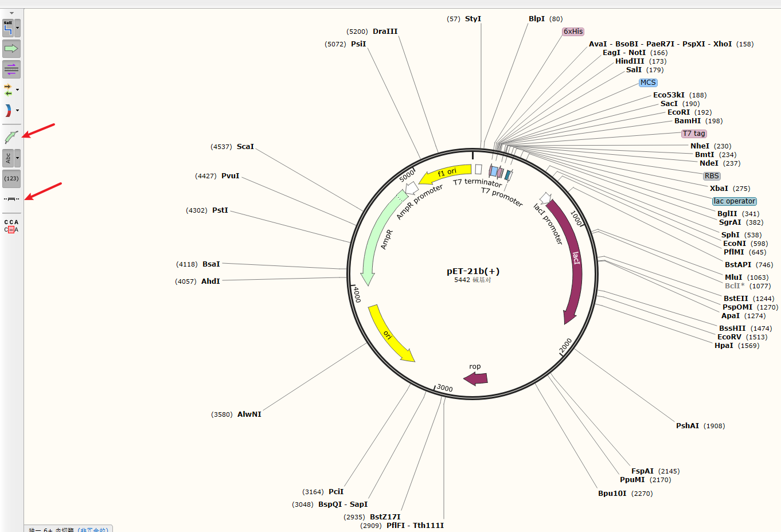The width and height of the screenshot is (781, 532).
Task: Click the orange and green ORF arrows icon
Action: coord(8,89)
